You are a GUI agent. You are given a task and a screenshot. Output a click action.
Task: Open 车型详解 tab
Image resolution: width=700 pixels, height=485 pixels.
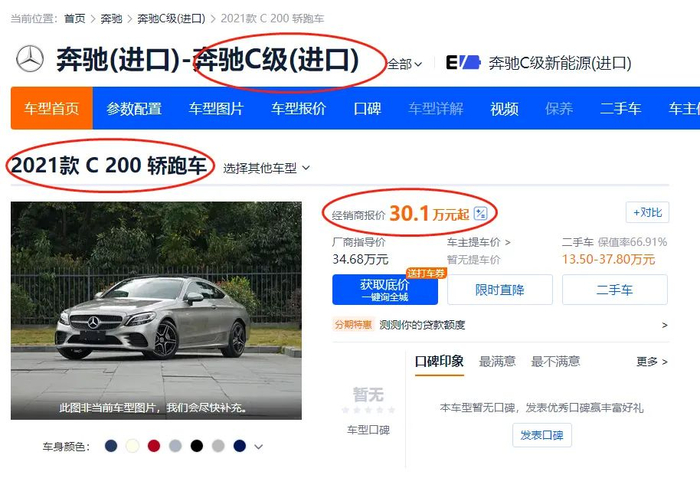pos(436,109)
